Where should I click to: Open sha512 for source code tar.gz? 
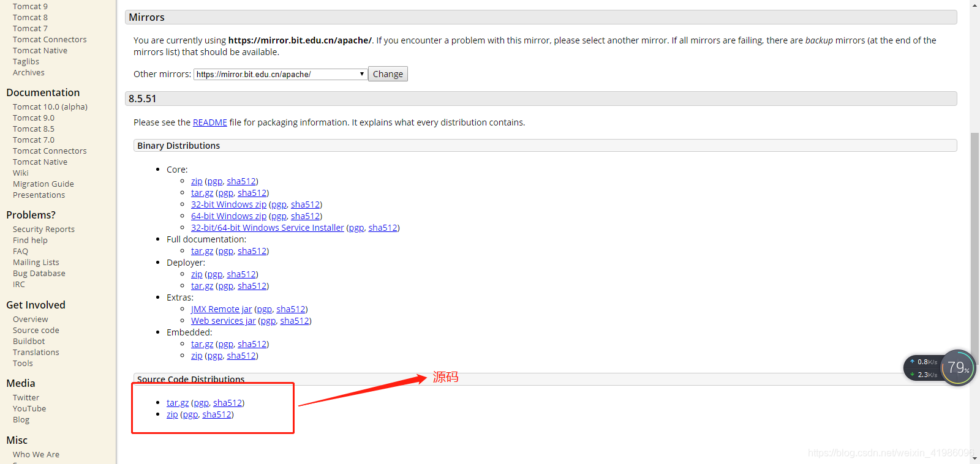(227, 403)
